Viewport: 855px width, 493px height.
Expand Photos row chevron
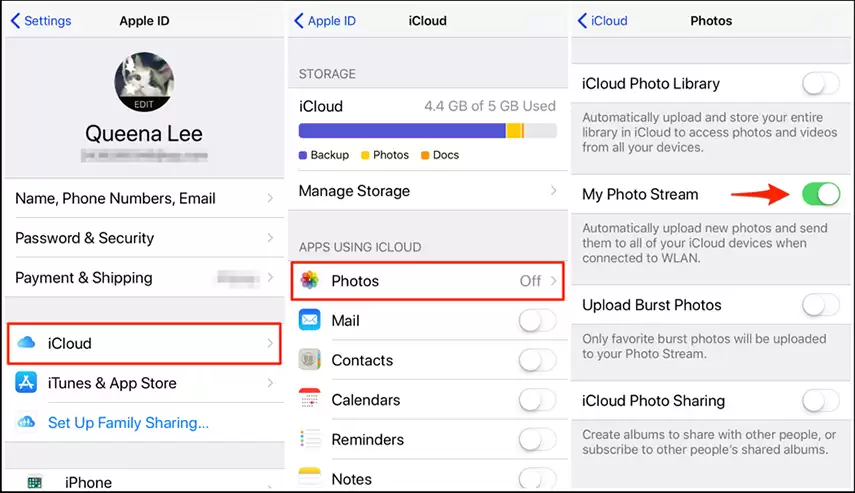pos(553,281)
